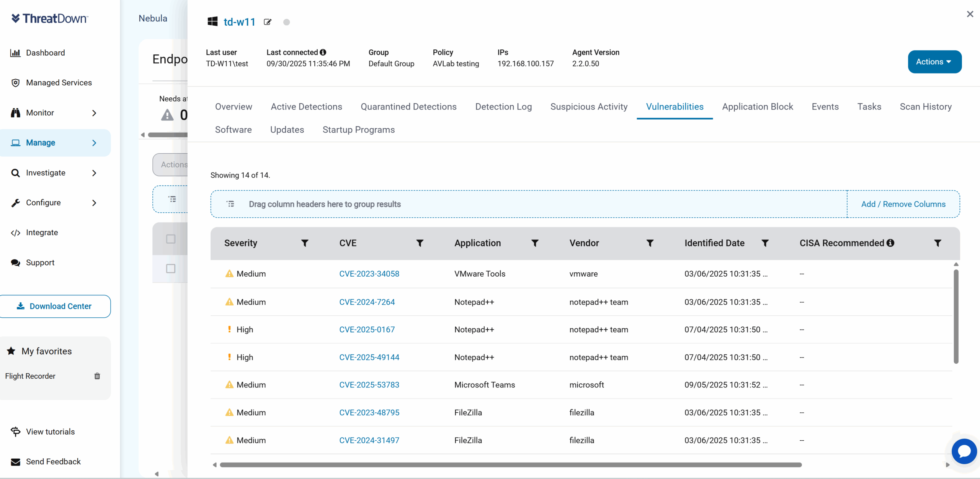Viewport: 980px width, 479px height.
Task: Open the Download Center button
Action: pyautogui.click(x=55, y=306)
